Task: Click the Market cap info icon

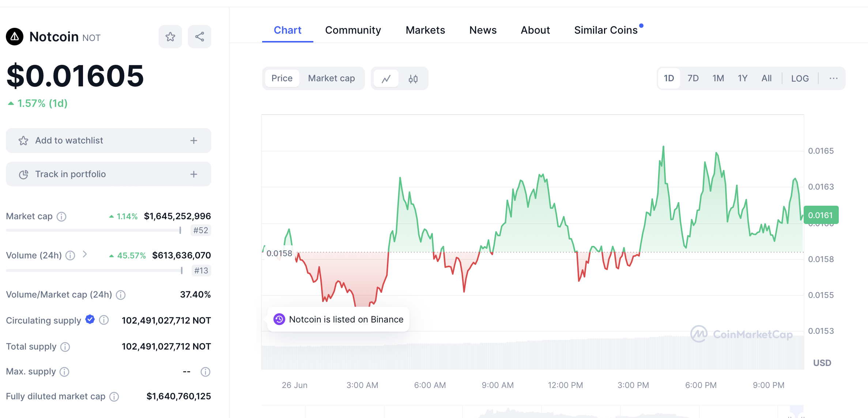Action: 61,217
